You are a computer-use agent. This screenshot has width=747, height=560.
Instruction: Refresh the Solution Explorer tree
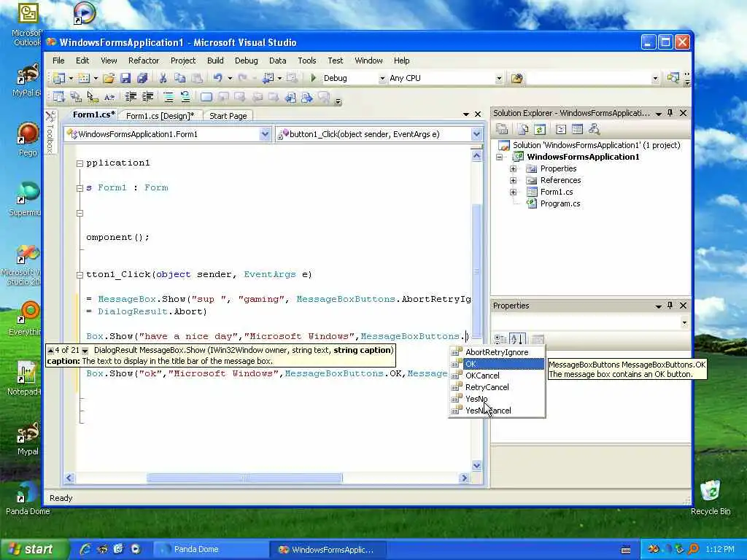(539, 129)
